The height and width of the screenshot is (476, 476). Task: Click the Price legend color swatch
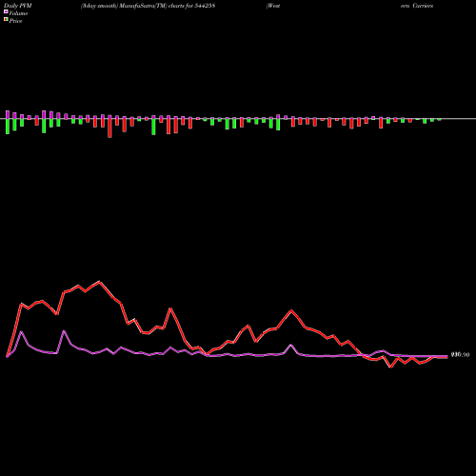click(6, 20)
